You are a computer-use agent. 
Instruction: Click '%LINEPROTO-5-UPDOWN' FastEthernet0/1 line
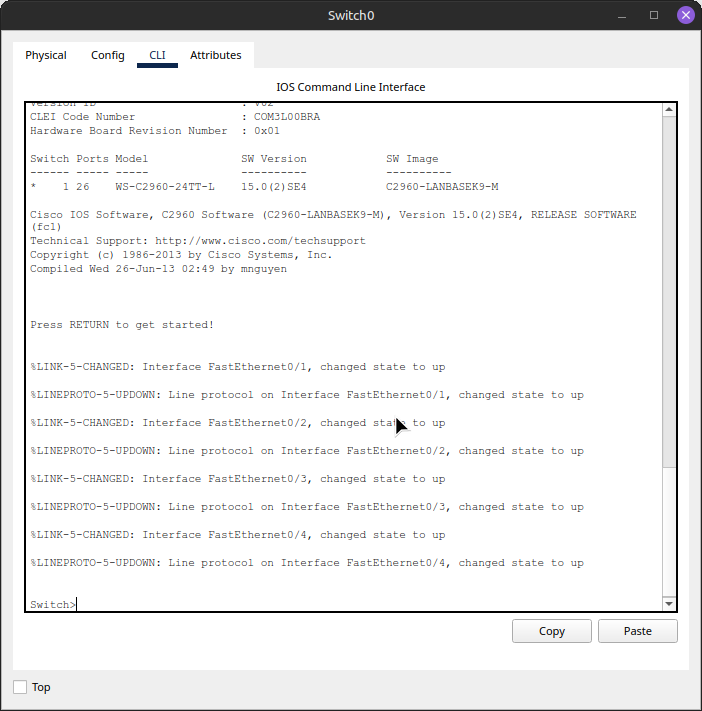(307, 394)
